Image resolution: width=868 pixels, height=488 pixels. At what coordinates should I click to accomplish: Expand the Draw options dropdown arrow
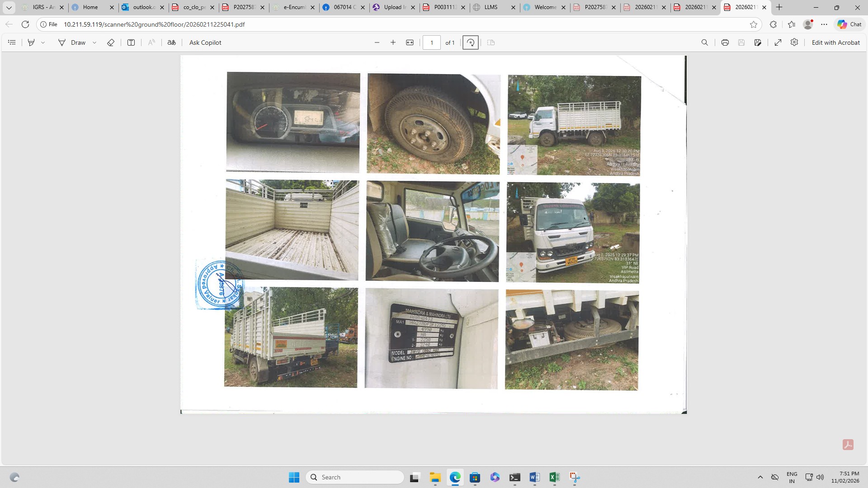94,42
